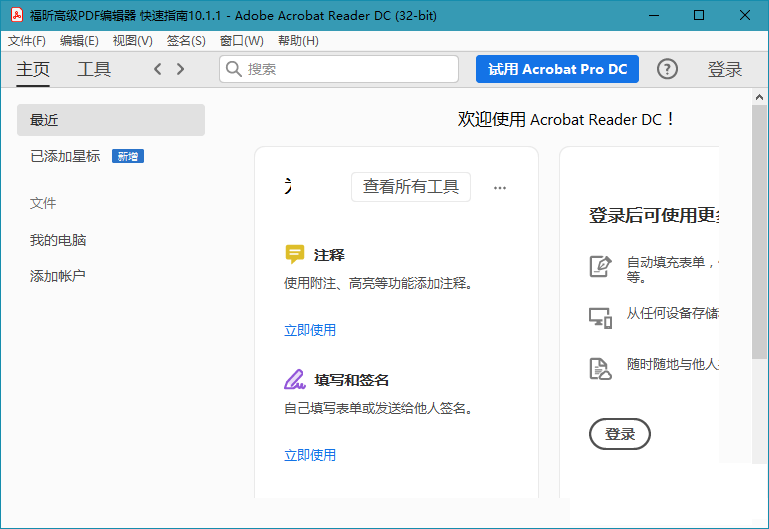
Task: Click 试用 Acrobat Pro DC button
Action: [557, 69]
